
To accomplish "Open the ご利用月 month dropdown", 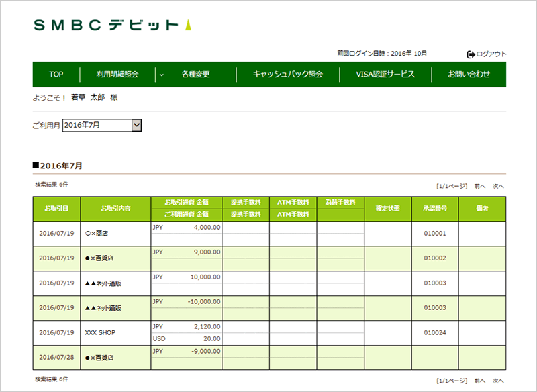I will point(137,125).
